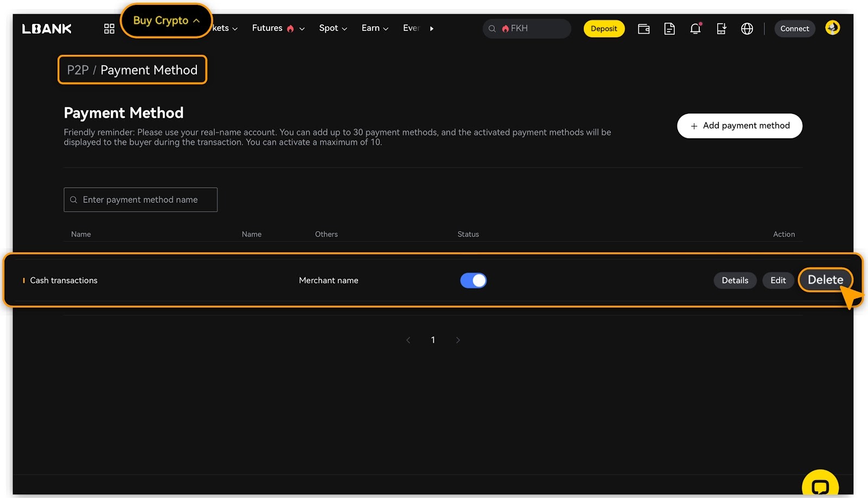Viewport: 868px width, 498px height.
Task: Click the P2P breadcrumb link
Action: 78,70
